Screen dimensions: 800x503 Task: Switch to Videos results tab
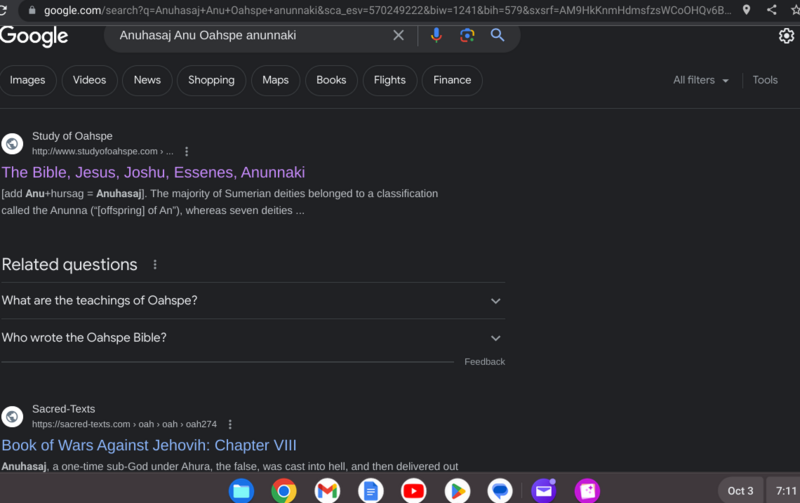(x=89, y=80)
